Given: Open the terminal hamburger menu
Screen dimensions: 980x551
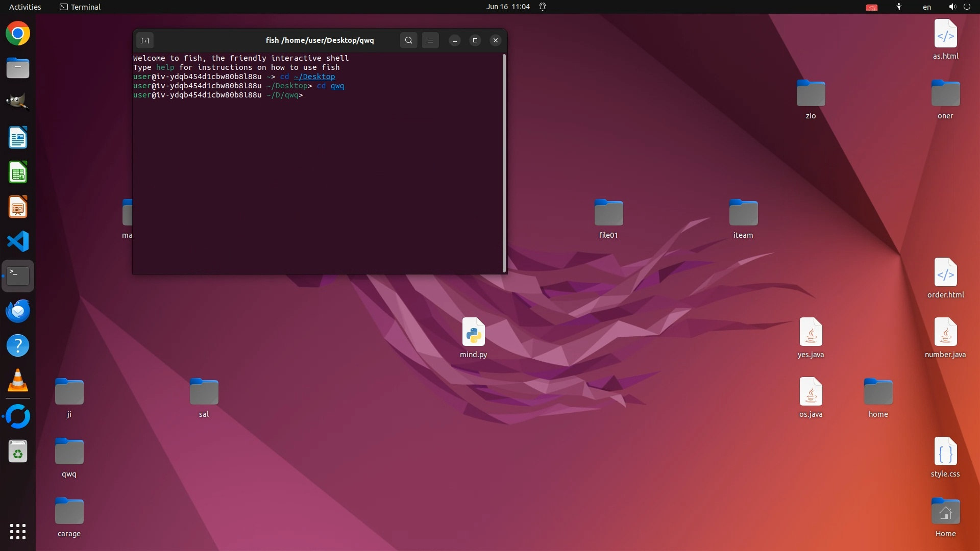Looking at the screenshot, I should pyautogui.click(x=430, y=40).
